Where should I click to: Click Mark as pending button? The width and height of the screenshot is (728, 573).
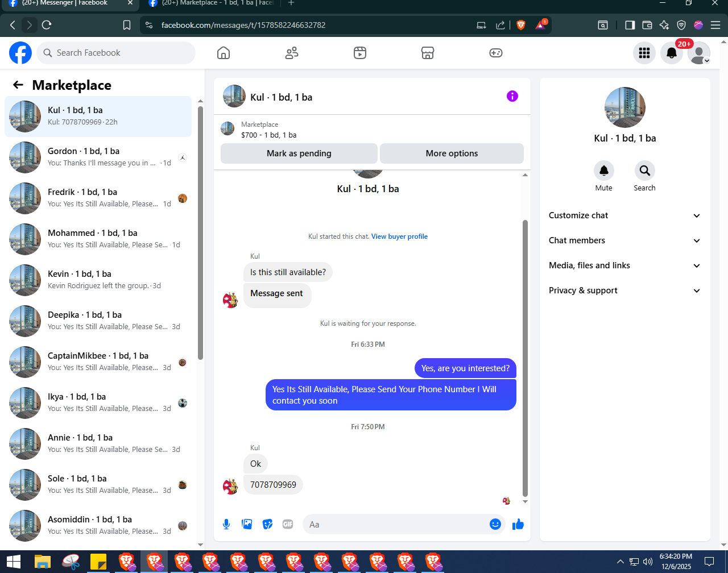point(299,153)
